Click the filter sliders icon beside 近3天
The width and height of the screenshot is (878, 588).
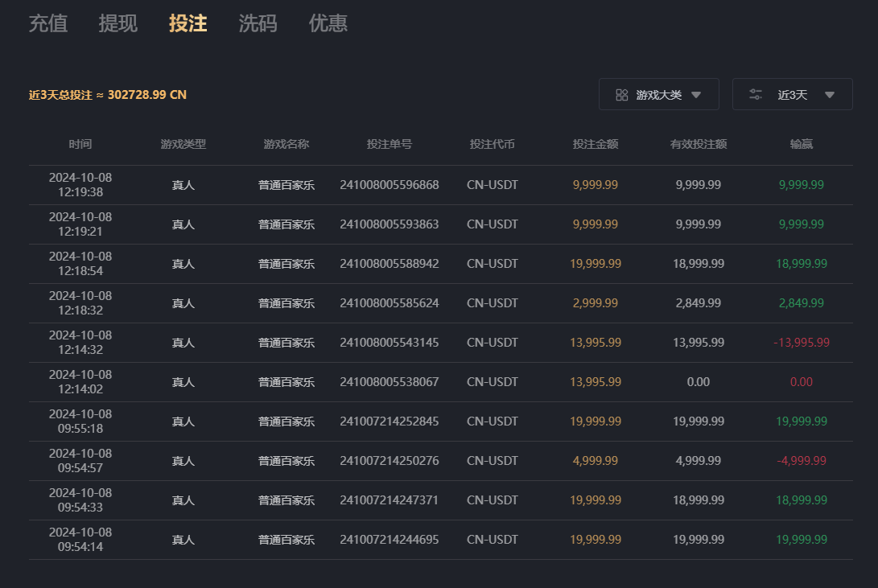coord(756,95)
